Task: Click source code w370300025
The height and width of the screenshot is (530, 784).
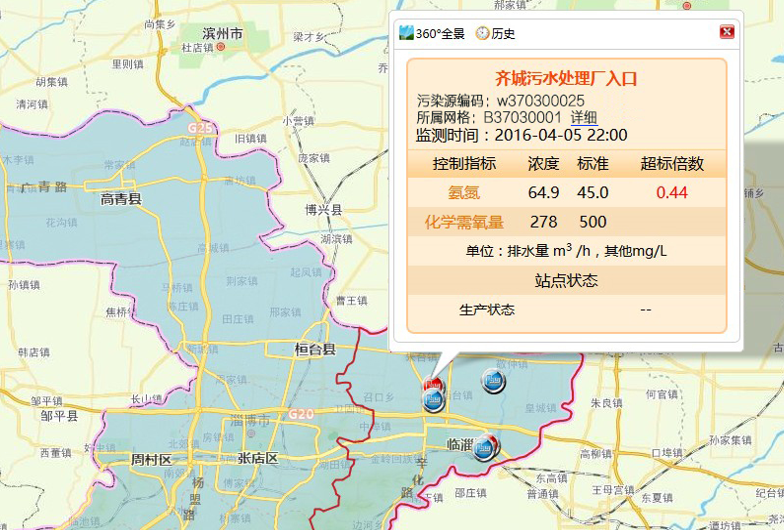Action: coord(540,100)
